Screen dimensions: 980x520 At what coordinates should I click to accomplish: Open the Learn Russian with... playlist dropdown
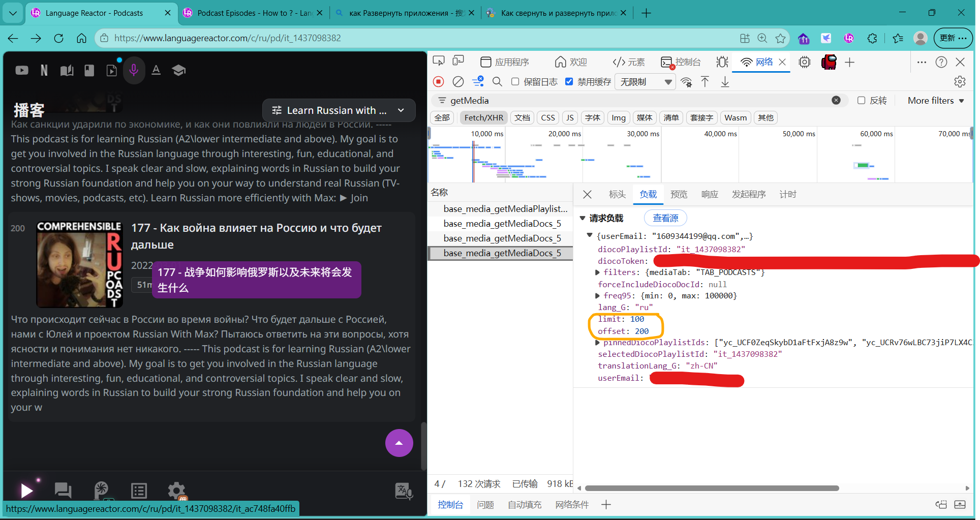click(339, 110)
